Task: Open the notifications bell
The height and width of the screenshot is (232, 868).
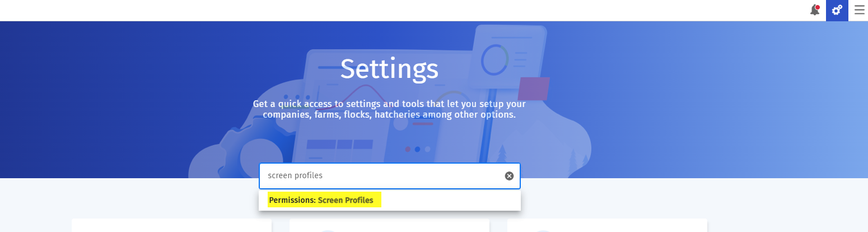Action: click(815, 10)
